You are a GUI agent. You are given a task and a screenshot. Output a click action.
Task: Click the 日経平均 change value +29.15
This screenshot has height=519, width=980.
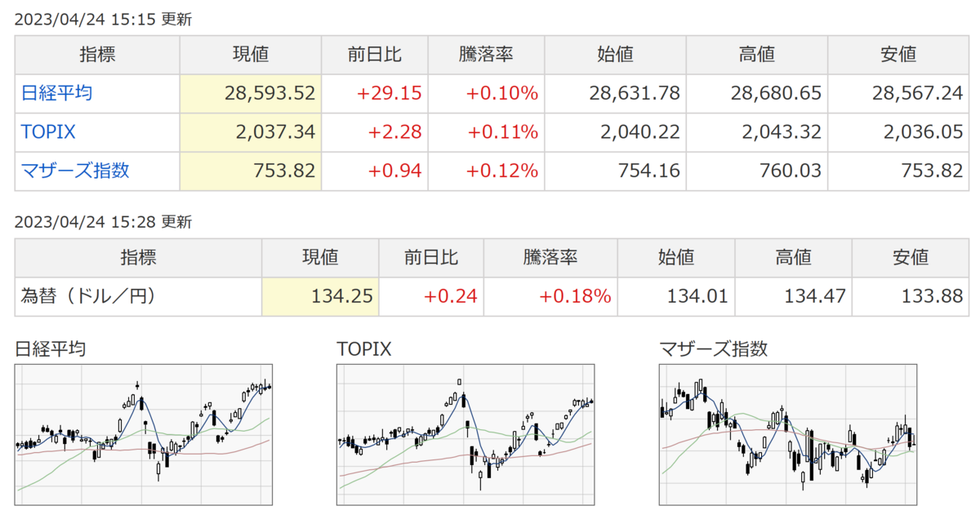click(x=390, y=93)
